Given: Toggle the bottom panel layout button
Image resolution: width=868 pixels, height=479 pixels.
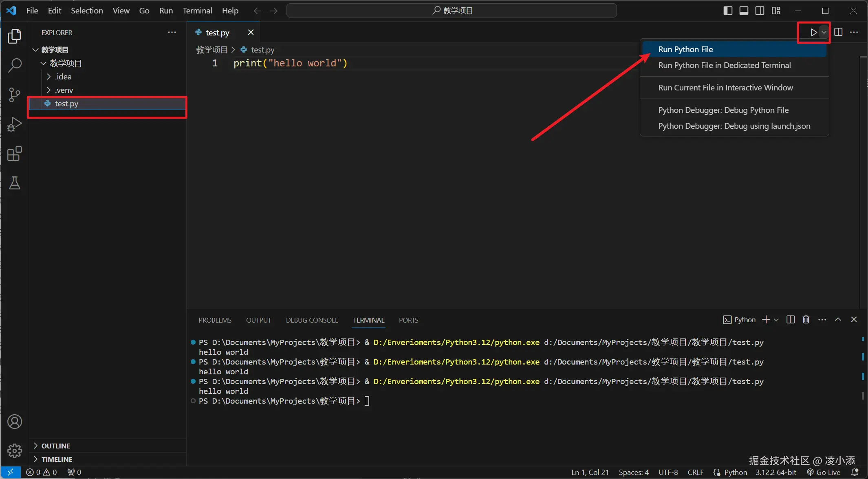Looking at the screenshot, I should 744,11.
